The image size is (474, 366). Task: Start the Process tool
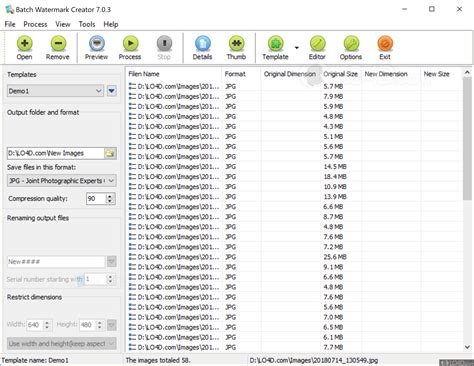(x=130, y=48)
